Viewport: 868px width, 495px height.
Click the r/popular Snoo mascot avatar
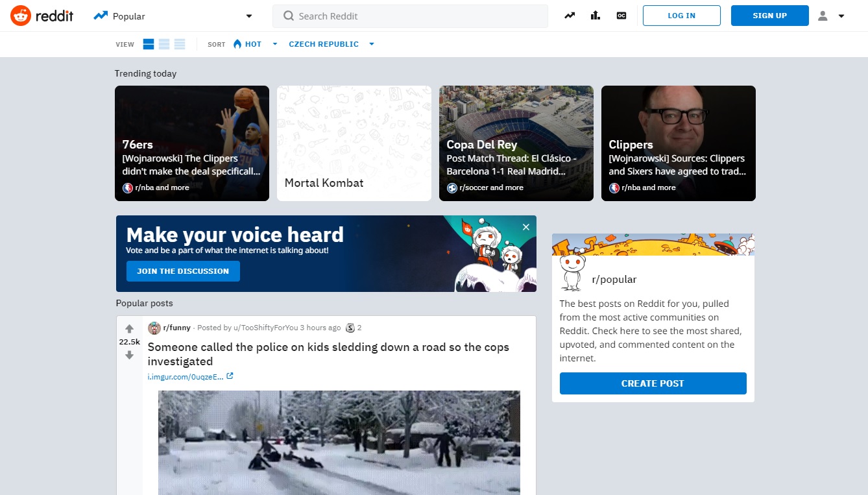pyautogui.click(x=572, y=272)
